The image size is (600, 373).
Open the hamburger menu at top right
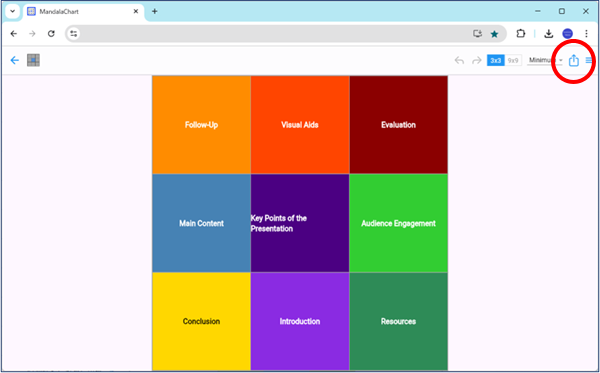pos(589,60)
